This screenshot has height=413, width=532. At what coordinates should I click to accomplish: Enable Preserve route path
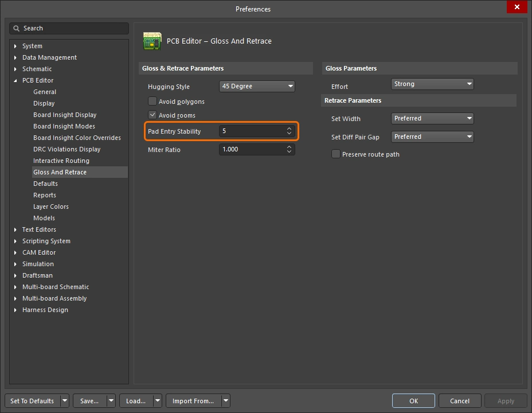(335, 154)
